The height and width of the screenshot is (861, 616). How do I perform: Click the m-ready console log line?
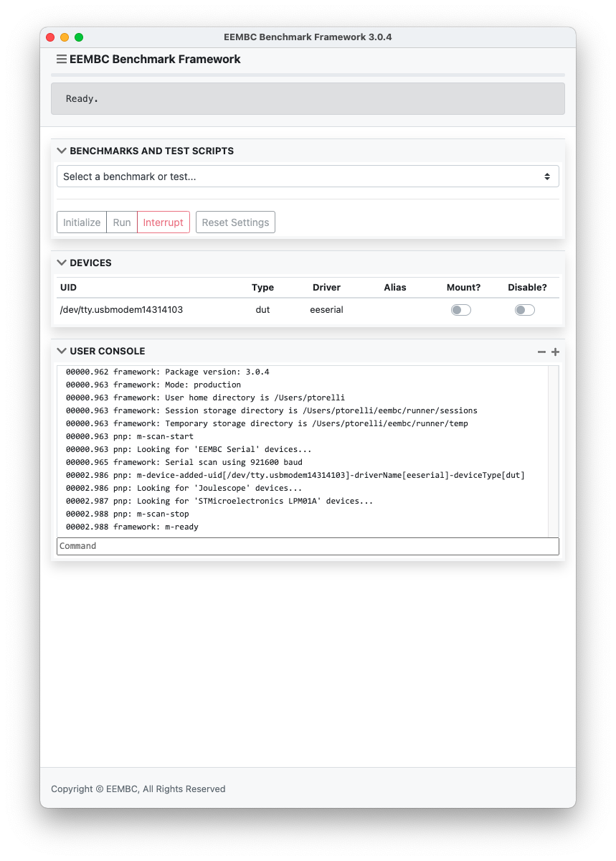click(132, 527)
